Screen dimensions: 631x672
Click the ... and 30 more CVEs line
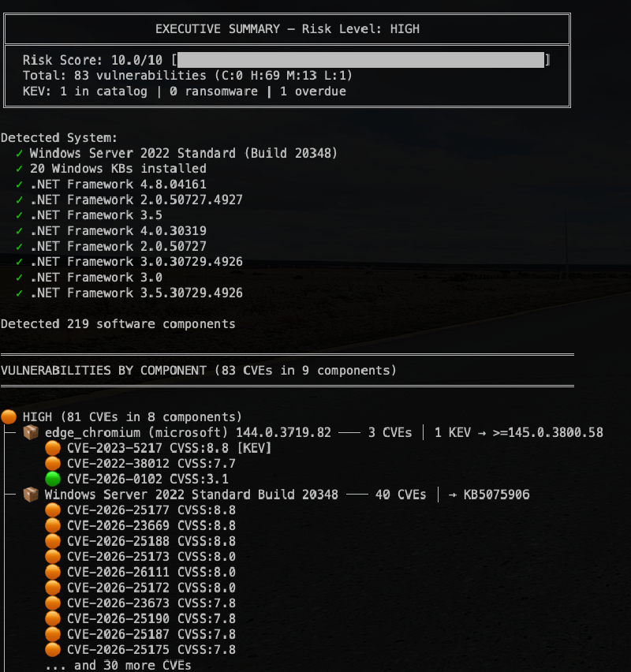pyautogui.click(x=118, y=665)
